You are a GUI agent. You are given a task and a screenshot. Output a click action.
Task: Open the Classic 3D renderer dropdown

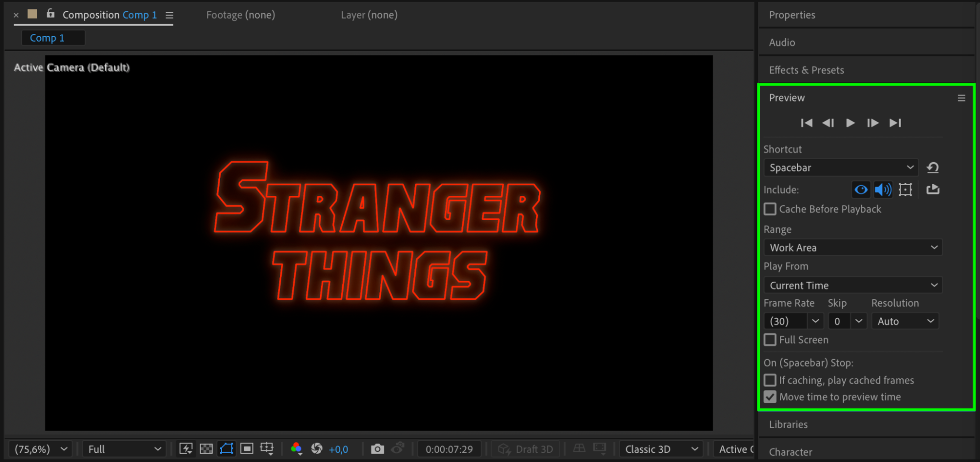coord(660,449)
